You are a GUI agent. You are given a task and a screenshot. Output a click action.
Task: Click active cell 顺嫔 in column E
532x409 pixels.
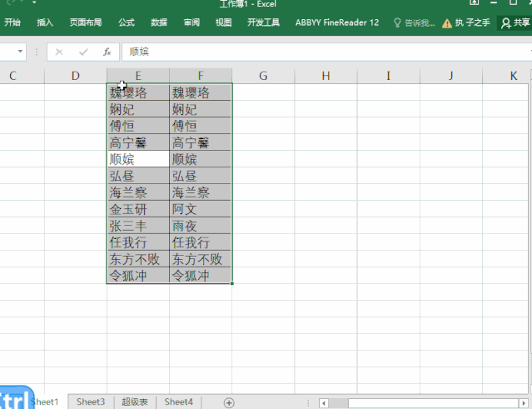click(138, 159)
